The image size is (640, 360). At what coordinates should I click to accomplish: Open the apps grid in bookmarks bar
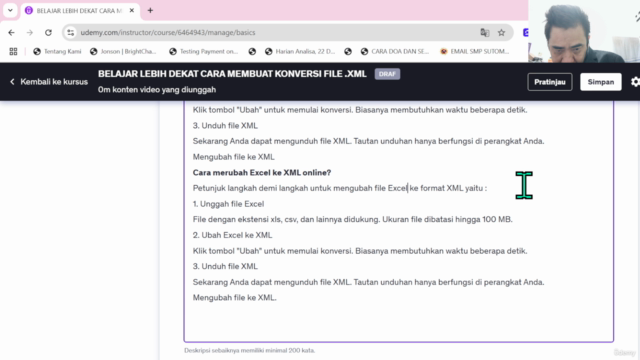point(13,51)
